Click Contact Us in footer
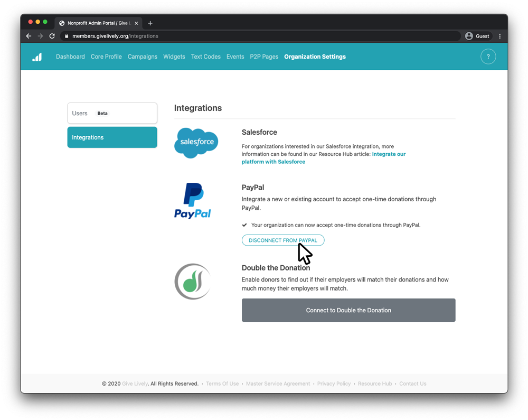Image resolution: width=528 pixels, height=420 pixels. pos(412,384)
